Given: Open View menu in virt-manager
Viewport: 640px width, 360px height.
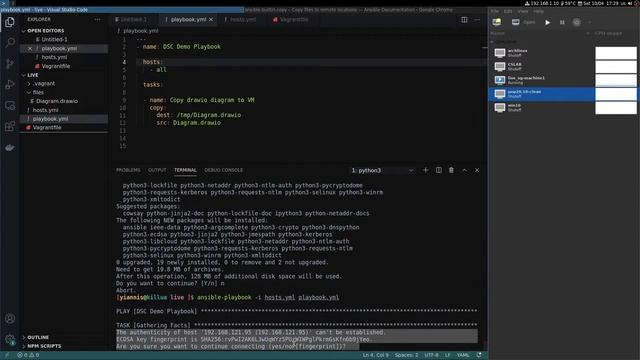Looking at the screenshot, I should pos(523,11).
